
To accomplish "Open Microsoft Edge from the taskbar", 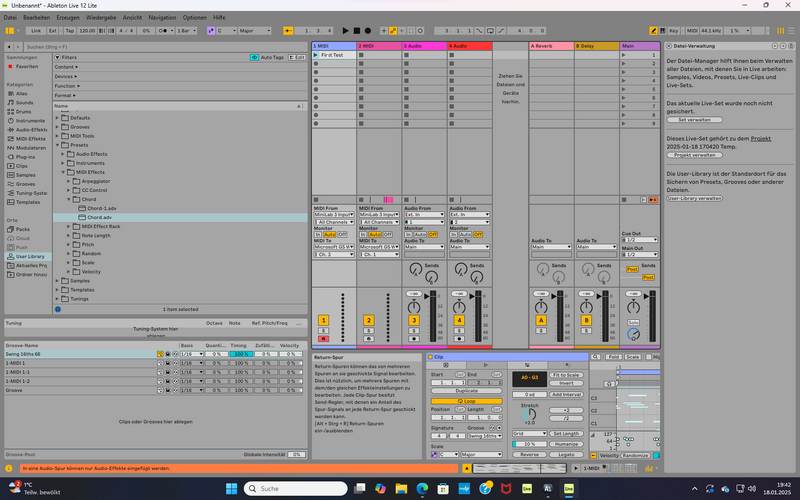I will pos(422,488).
